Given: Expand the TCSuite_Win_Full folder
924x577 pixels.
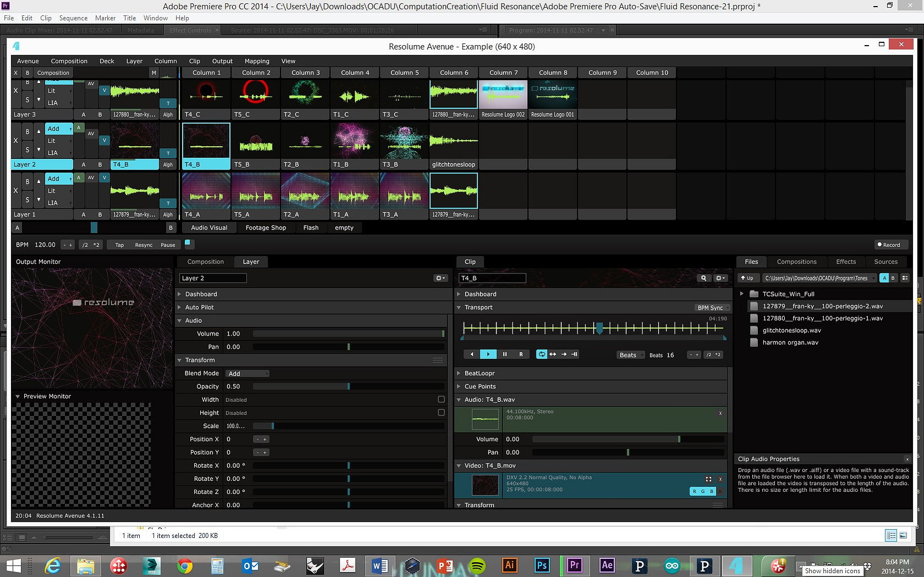Looking at the screenshot, I should [742, 294].
